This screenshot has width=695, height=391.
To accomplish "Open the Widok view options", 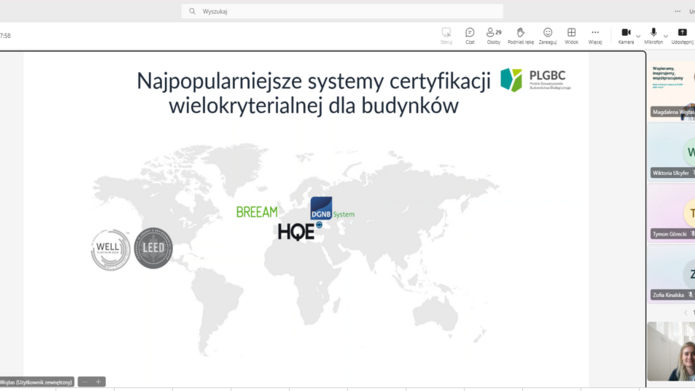I will [x=571, y=36].
